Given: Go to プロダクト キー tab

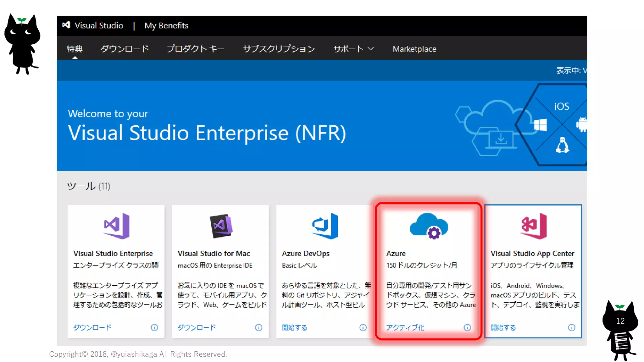Looking at the screenshot, I should (195, 49).
